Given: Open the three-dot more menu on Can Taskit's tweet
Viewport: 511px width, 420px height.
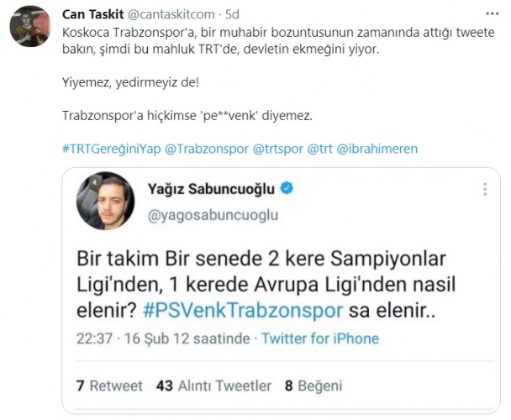Looking at the screenshot, I should tap(493, 13).
